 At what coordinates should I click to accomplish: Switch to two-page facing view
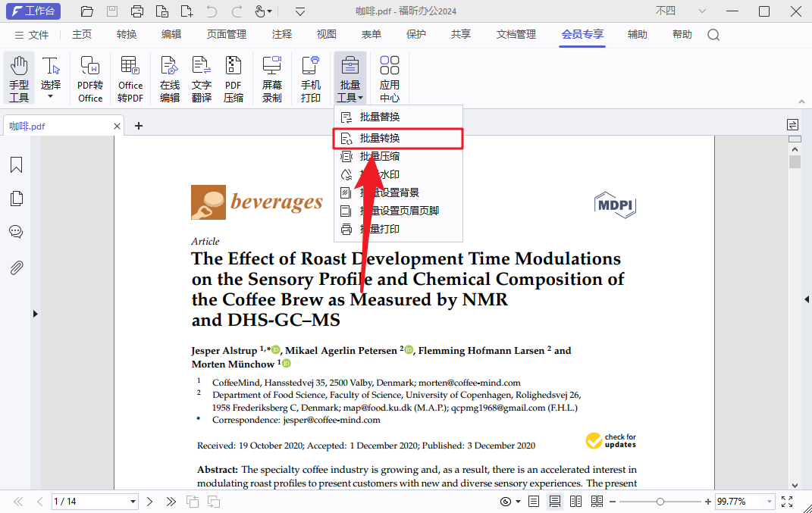click(576, 502)
